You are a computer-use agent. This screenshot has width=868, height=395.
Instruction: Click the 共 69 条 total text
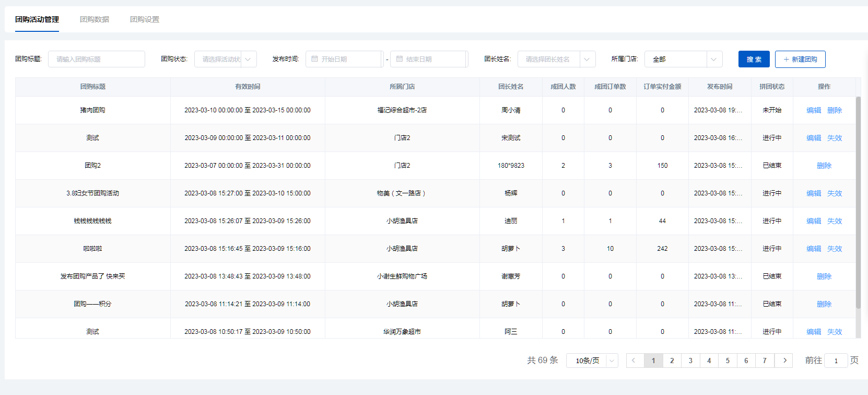pyautogui.click(x=543, y=360)
